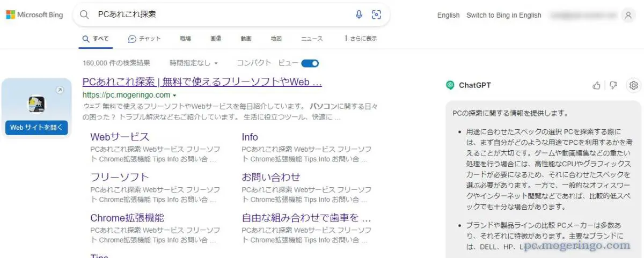The width and height of the screenshot is (644, 258).
Task: Click the 160,000 件の検索結果 count text
Action: [116, 63]
